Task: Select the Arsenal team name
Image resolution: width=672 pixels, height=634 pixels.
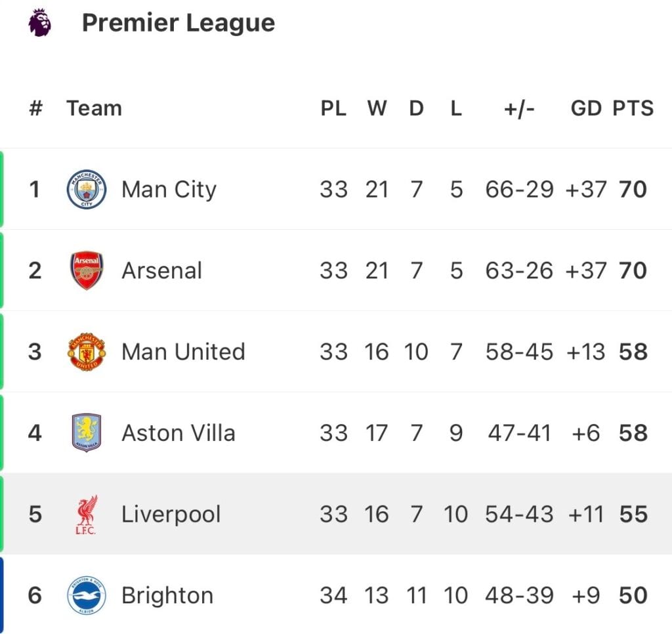Action: [161, 271]
